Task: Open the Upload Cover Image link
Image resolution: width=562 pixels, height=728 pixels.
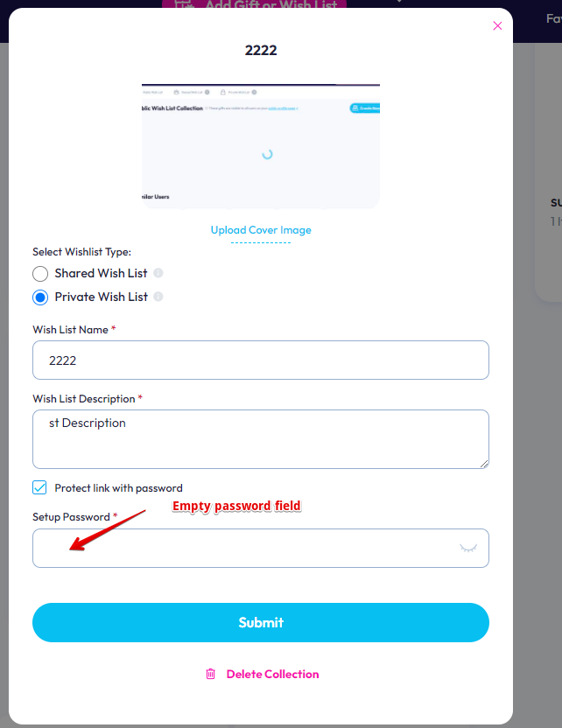Action: coord(261,230)
